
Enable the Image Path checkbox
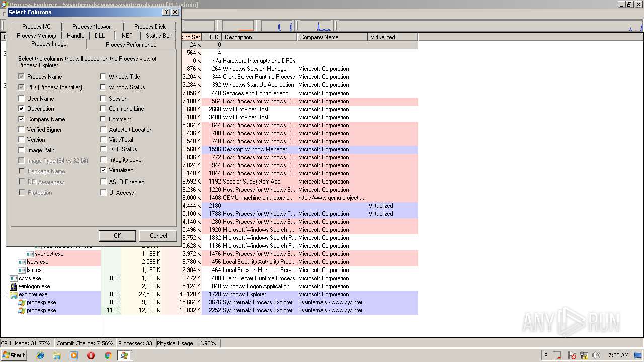click(x=21, y=150)
